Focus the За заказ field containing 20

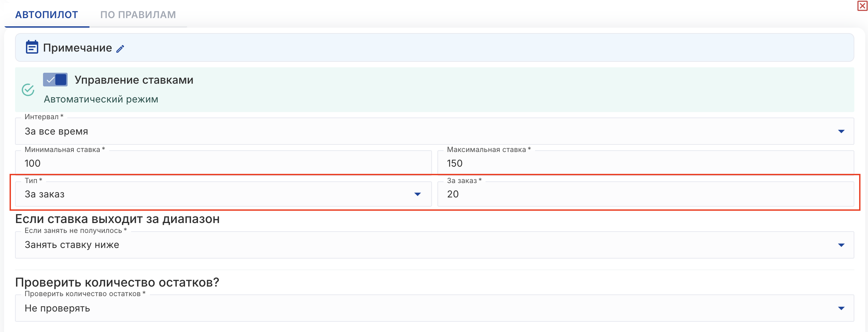coord(645,194)
